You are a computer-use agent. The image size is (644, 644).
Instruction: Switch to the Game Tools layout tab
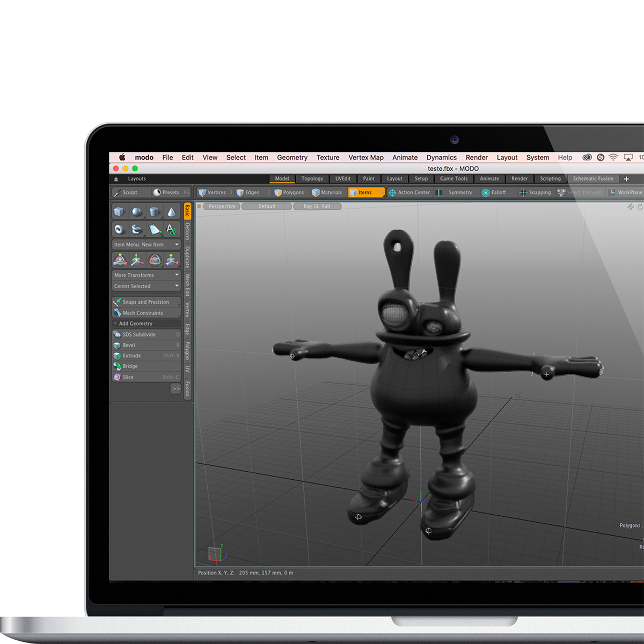pos(454,179)
